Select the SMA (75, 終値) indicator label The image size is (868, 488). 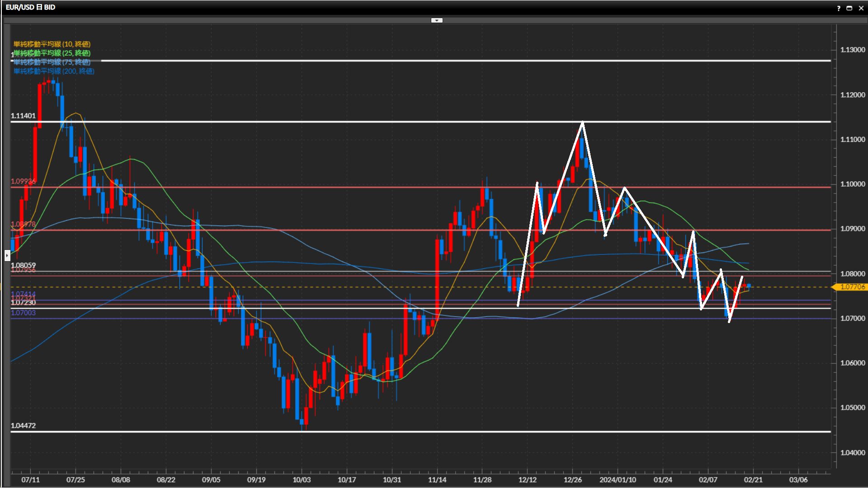click(x=52, y=62)
